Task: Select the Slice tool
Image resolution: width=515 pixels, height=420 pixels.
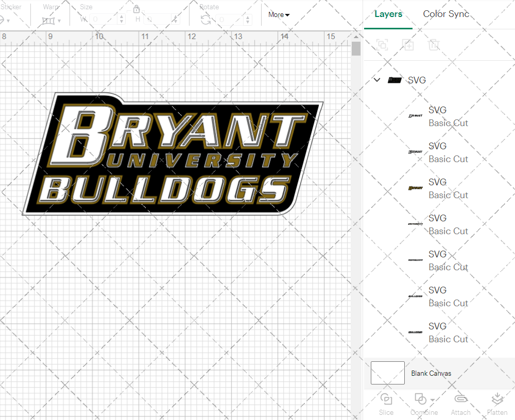Action: coord(386,402)
